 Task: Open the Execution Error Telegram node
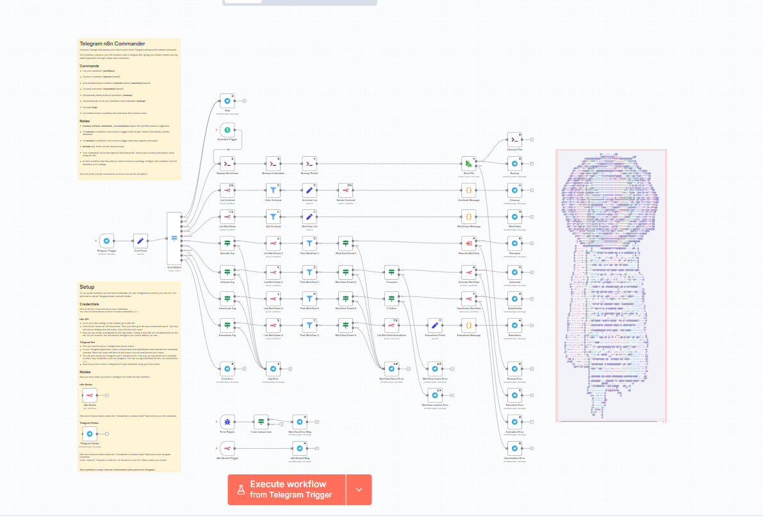tap(514, 396)
